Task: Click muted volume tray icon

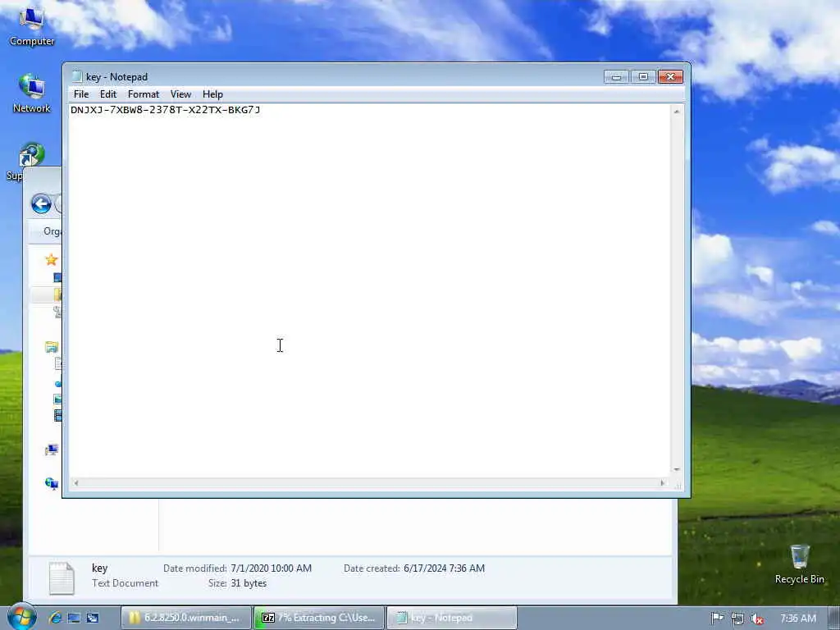Action: [756, 619]
